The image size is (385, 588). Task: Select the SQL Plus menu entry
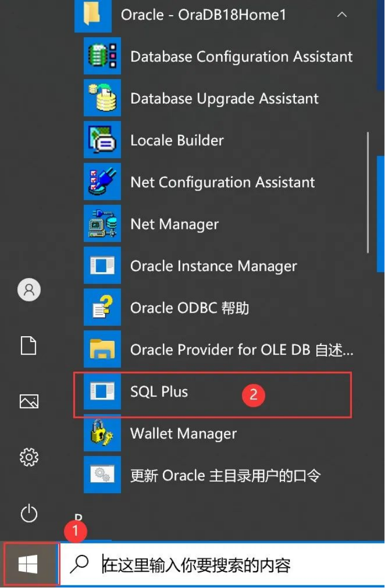click(x=159, y=392)
